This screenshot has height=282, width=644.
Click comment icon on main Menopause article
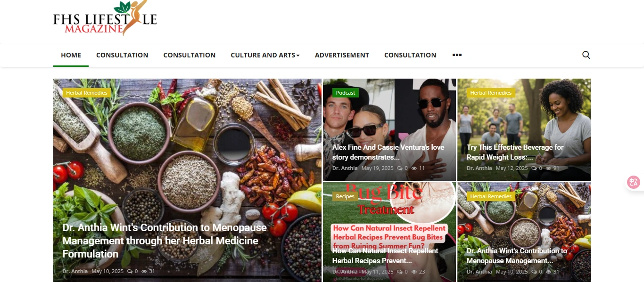[x=130, y=271]
